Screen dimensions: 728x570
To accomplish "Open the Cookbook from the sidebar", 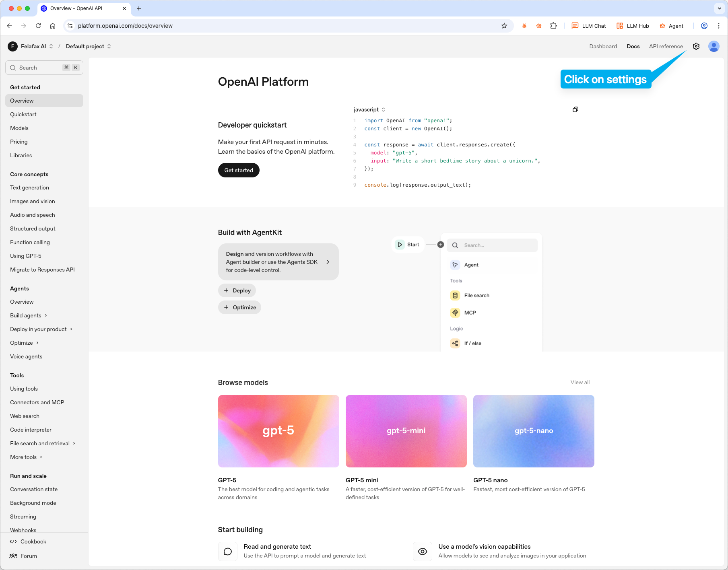I will tap(33, 541).
